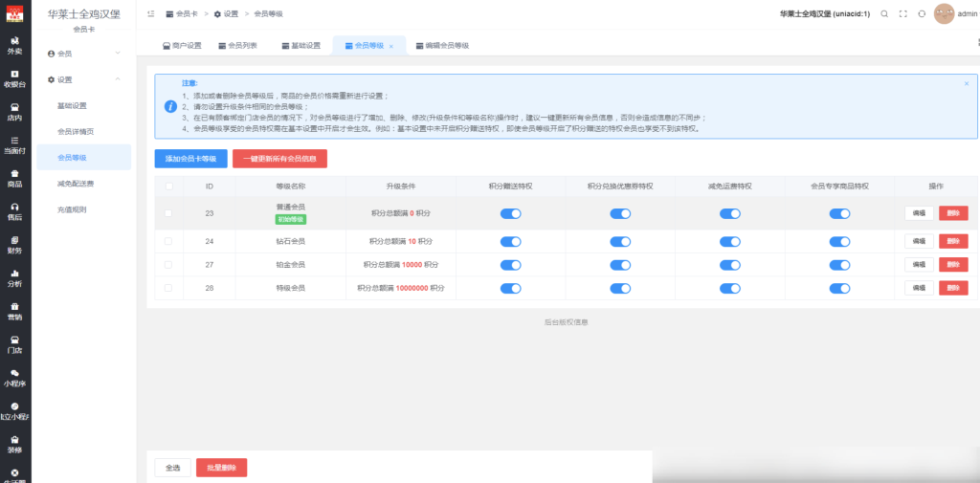Click the search magnifier icon in header
Screen dimensions: 980x483
tap(884, 14)
